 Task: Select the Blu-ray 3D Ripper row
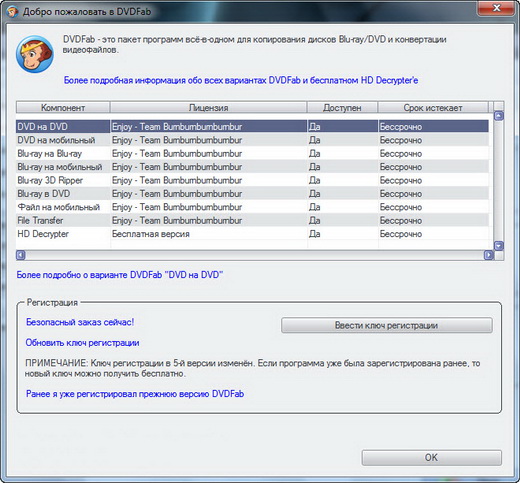[252, 180]
